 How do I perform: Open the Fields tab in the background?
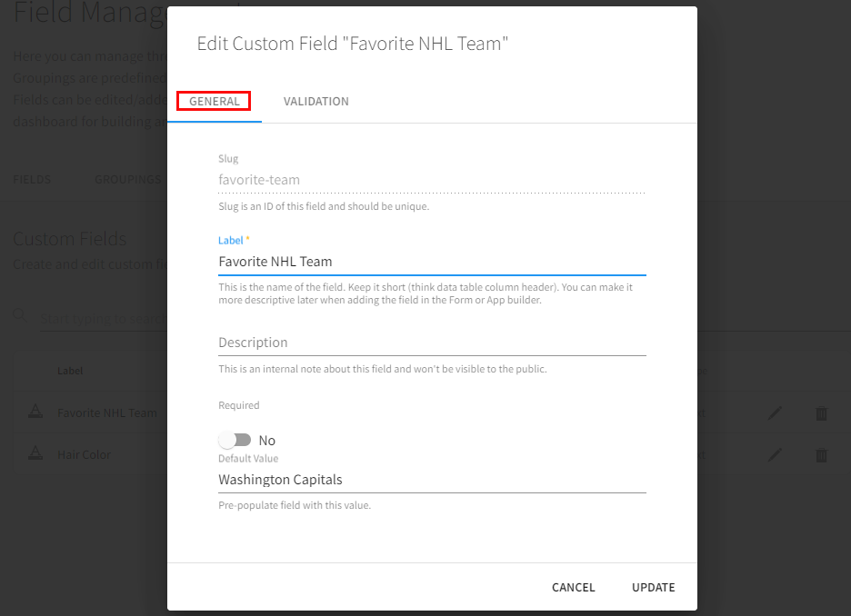point(32,179)
